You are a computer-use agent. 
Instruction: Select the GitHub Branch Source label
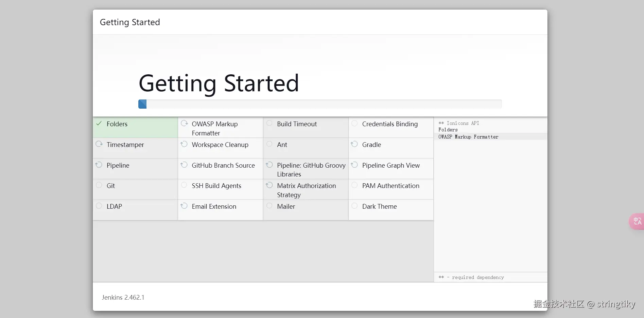click(223, 165)
